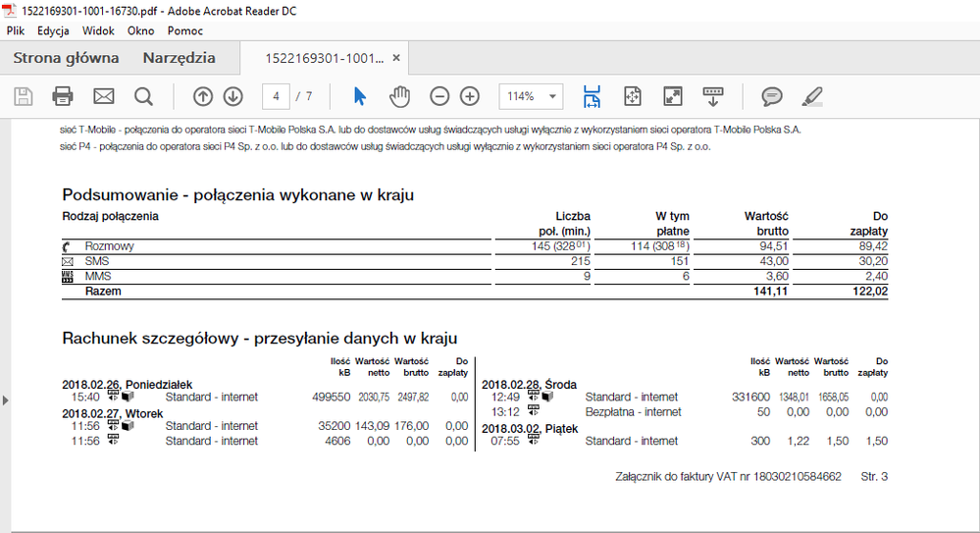
Task: Open the 114% zoom level dropdown
Action: [531, 96]
